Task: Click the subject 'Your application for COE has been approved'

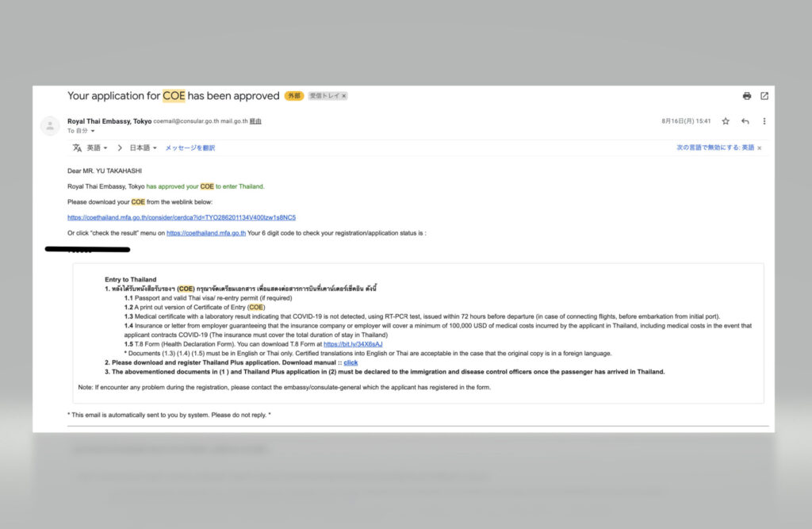Action: 174,96
